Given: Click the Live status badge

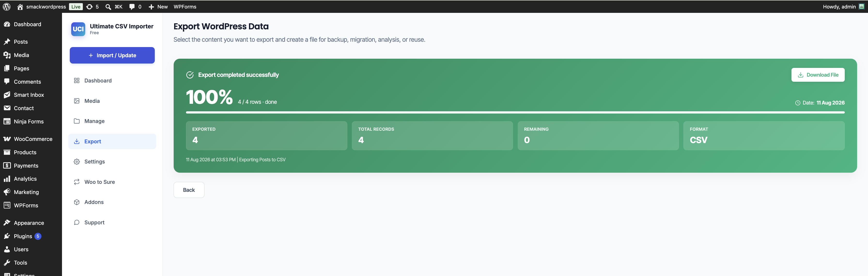Looking at the screenshot, I should (x=76, y=7).
